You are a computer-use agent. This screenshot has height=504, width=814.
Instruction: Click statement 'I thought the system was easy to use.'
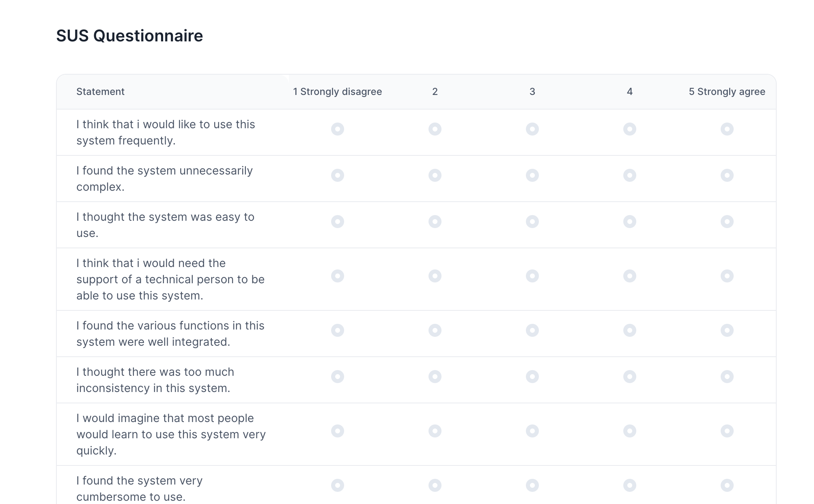[x=165, y=225]
